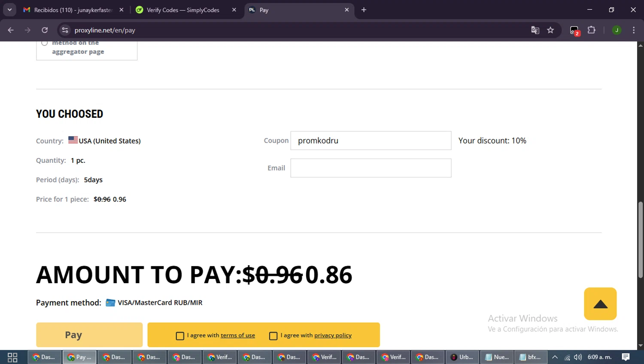Open the Nue... notepad taskbar item

(x=497, y=357)
